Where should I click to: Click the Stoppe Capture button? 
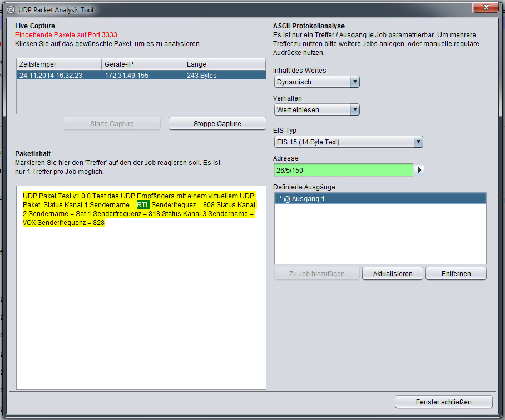(217, 124)
